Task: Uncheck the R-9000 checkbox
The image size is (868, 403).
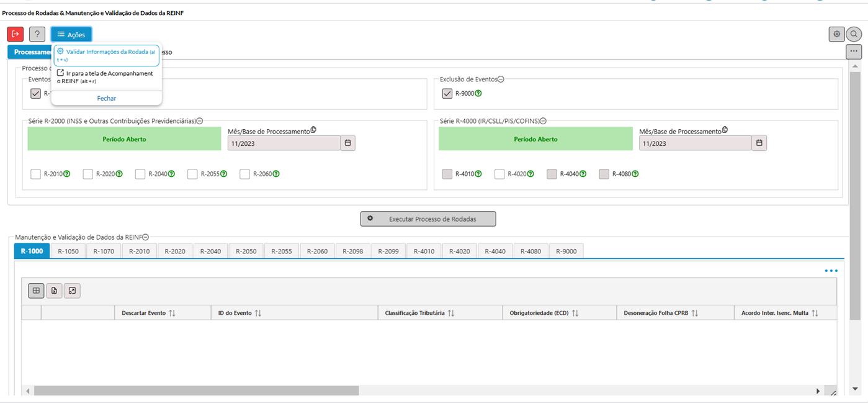Action: coord(447,94)
